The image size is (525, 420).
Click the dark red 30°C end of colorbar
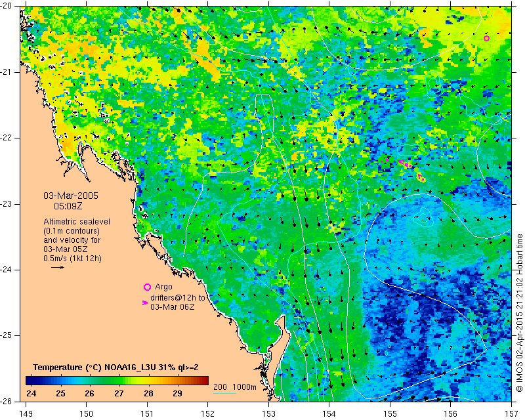(205, 381)
